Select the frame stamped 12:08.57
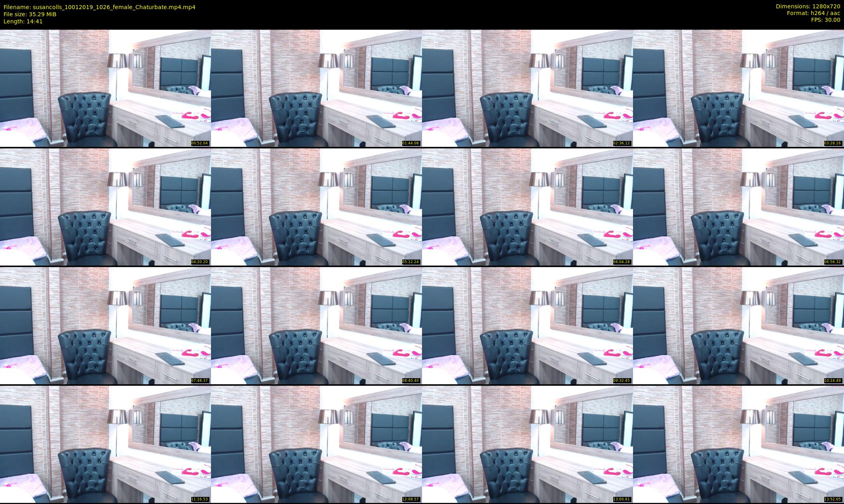The width and height of the screenshot is (844, 504). coord(316,444)
